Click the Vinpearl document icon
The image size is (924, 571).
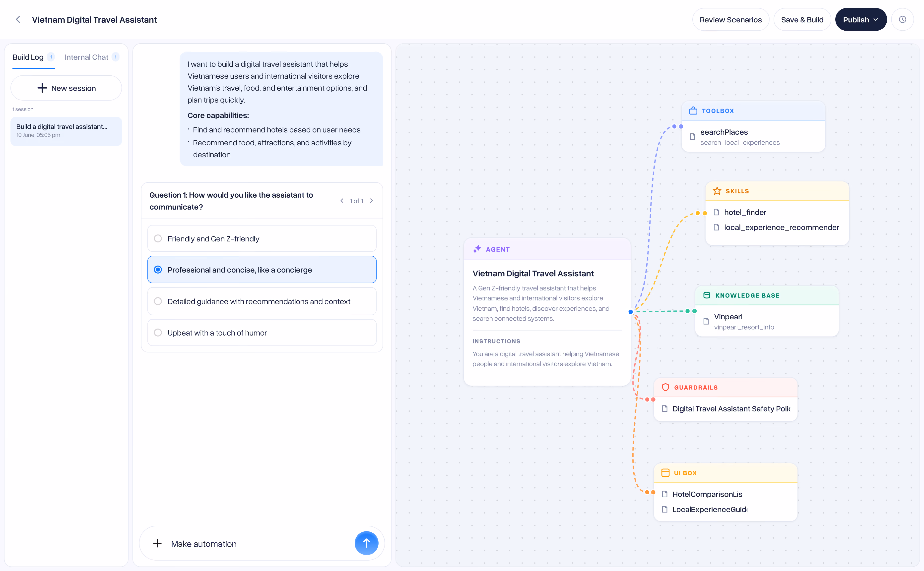coord(706,321)
